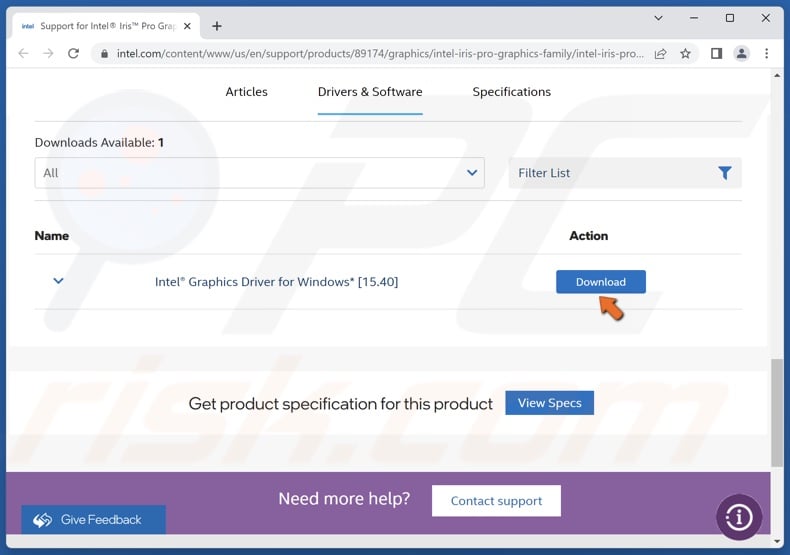Switch to the Articles tab
This screenshot has width=790, height=555.
246,92
